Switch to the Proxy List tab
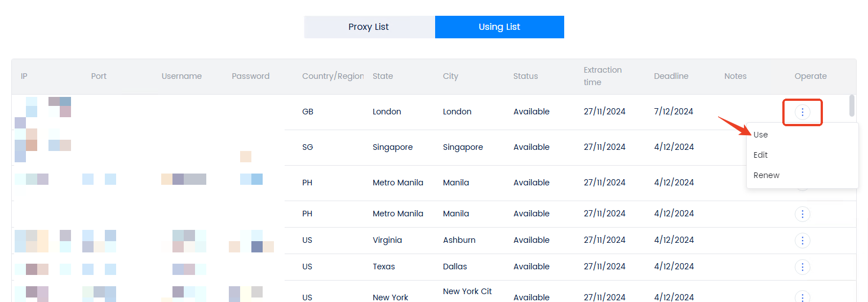 [x=369, y=27]
